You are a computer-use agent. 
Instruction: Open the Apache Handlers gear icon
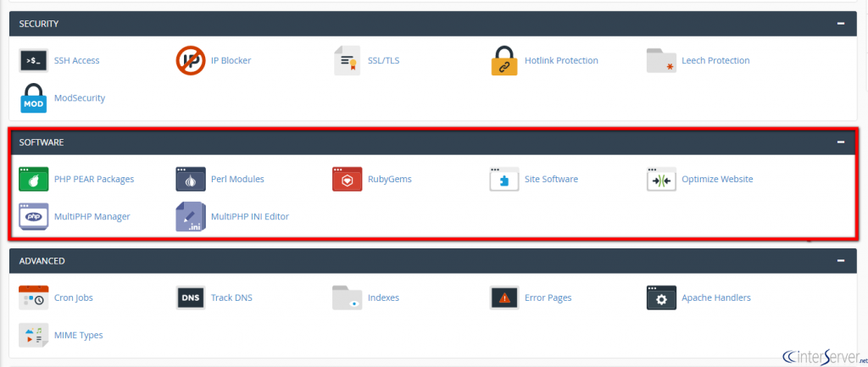point(661,297)
